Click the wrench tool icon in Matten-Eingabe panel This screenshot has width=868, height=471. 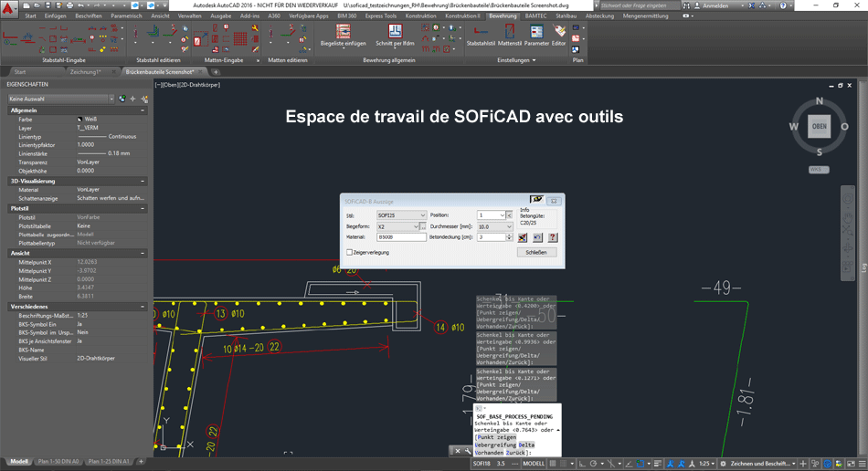[x=255, y=27]
